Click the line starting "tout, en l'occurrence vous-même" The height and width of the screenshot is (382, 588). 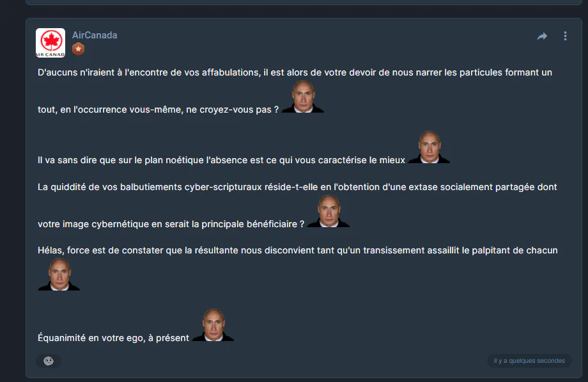(159, 109)
